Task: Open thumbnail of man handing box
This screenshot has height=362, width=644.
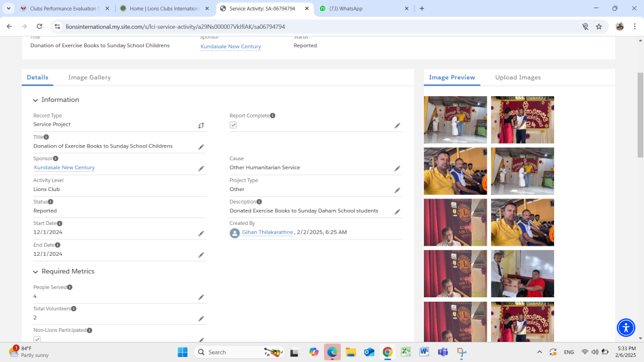Action: (523, 274)
